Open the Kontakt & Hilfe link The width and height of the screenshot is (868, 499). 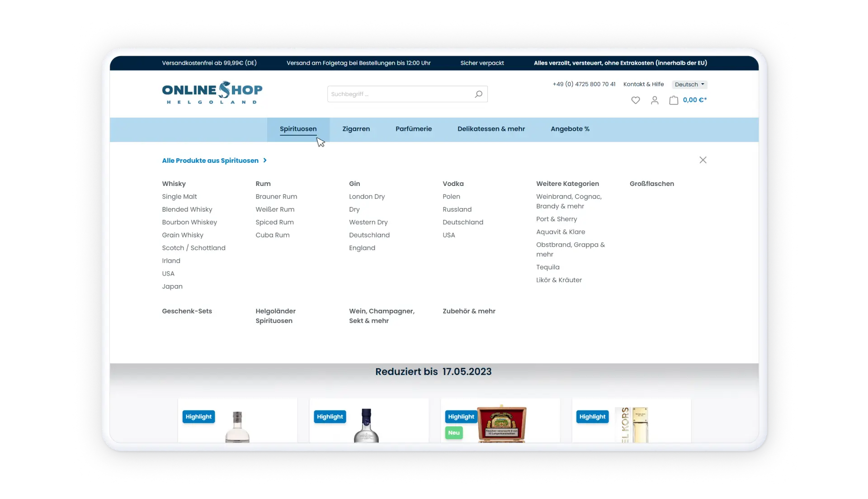(x=643, y=85)
